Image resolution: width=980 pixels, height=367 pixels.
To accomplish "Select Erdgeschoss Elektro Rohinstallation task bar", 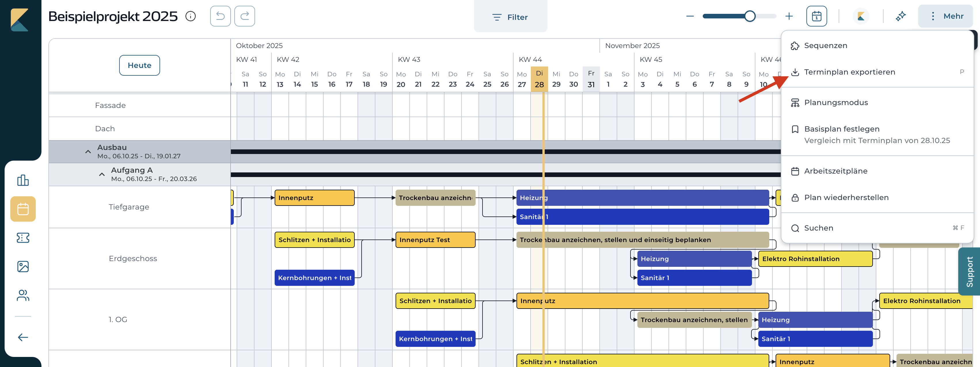I will 815,259.
